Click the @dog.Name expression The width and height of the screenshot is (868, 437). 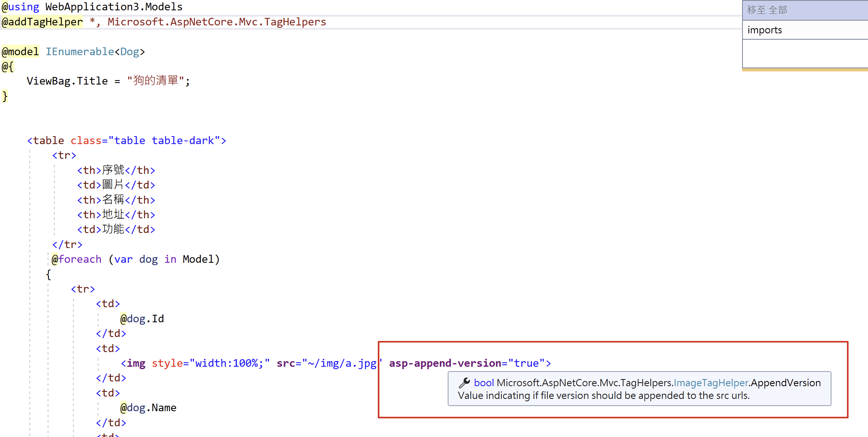pos(148,408)
